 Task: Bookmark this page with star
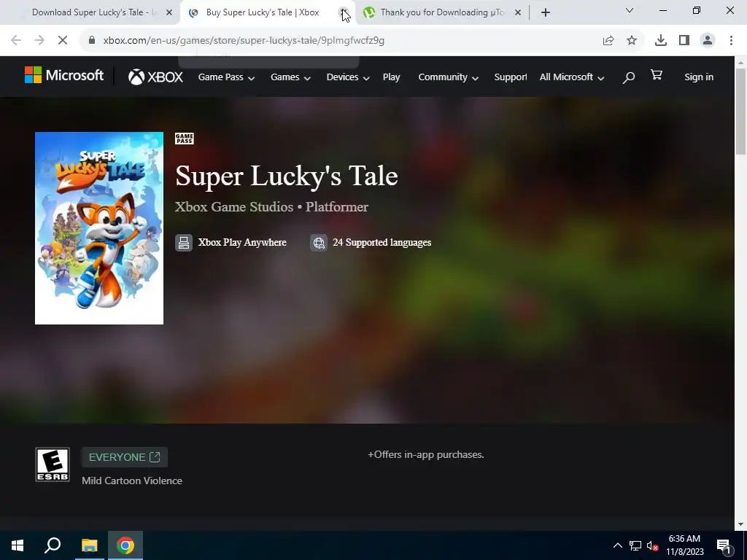(x=632, y=41)
